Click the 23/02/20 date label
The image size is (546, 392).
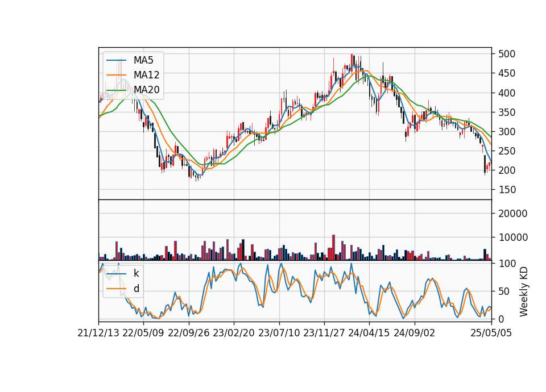[x=234, y=333]
